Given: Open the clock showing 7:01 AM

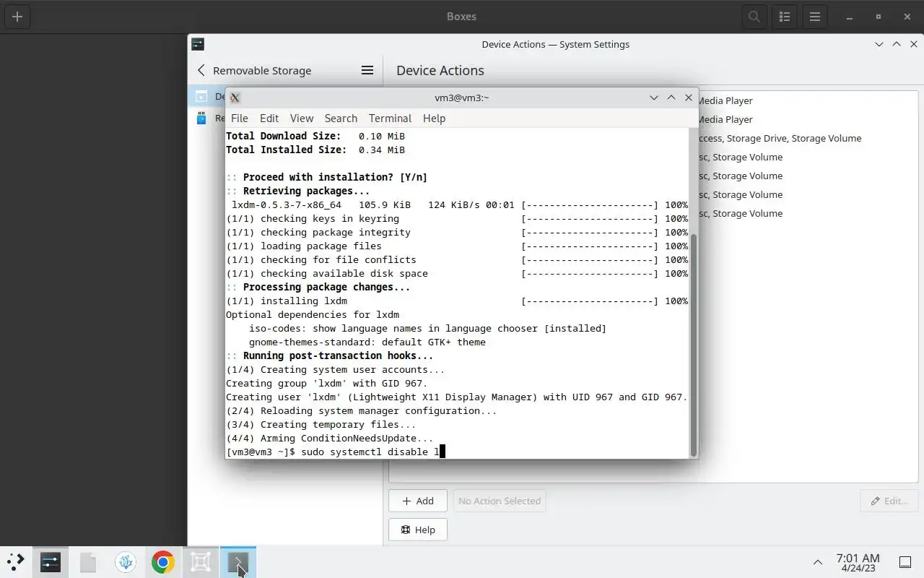Looking at the screenshot, I should (858, 561).
